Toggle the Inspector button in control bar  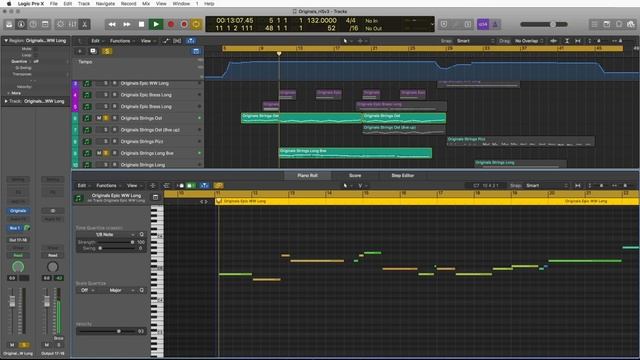point(21,24)
